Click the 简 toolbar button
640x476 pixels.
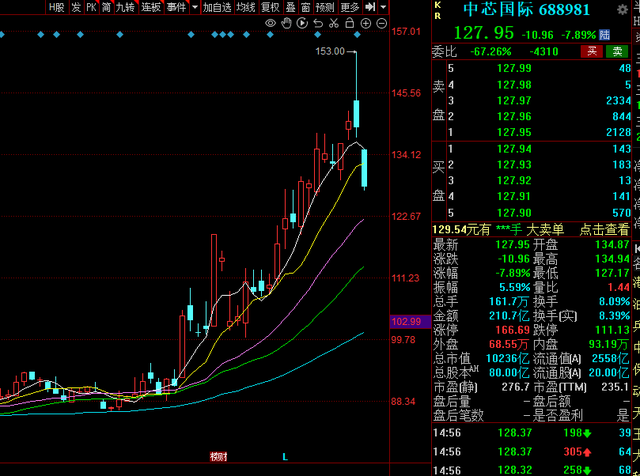click(x=107, y=7)
